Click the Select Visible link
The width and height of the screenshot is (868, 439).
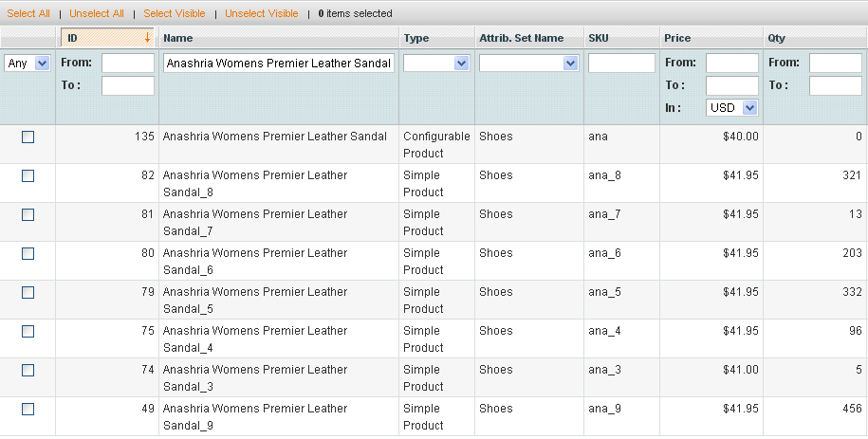point(175,13)
